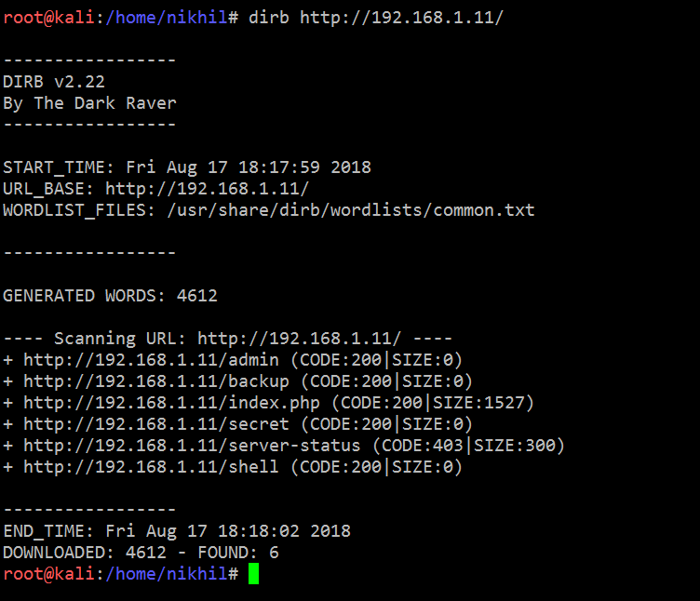The height and width of the screenshot is (601, 700).
Task: Click the DOWNLOADED: 4612 - FOUND: 6 line
Action: 141,553
